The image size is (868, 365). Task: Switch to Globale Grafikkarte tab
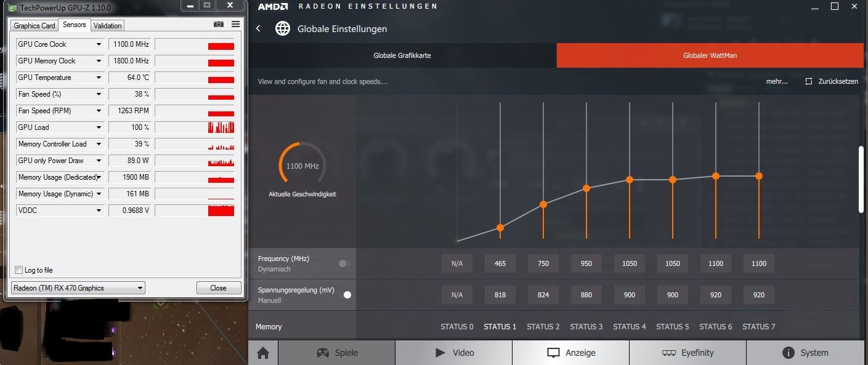402,55
